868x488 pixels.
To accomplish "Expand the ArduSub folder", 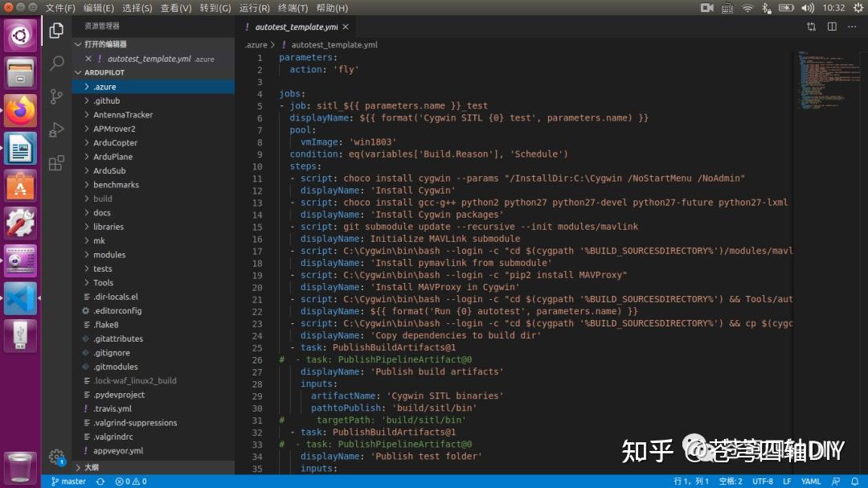I will point(154,170).
